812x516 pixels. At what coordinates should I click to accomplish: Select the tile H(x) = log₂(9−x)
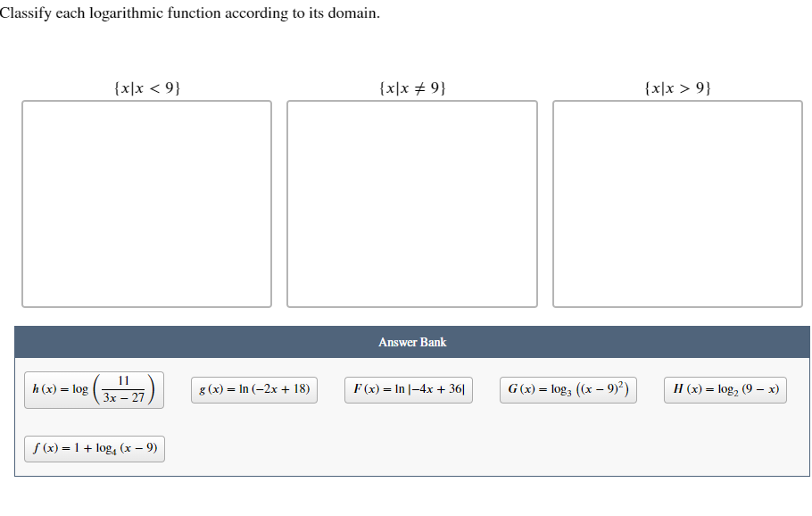coord(725,389)
